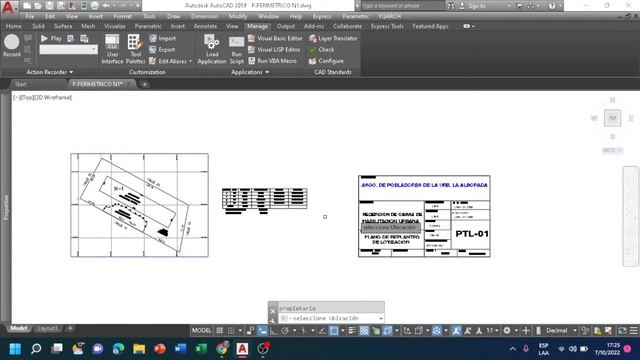Click the Export customization button
This screenshot has width=640, height=360.
point(162,50)
